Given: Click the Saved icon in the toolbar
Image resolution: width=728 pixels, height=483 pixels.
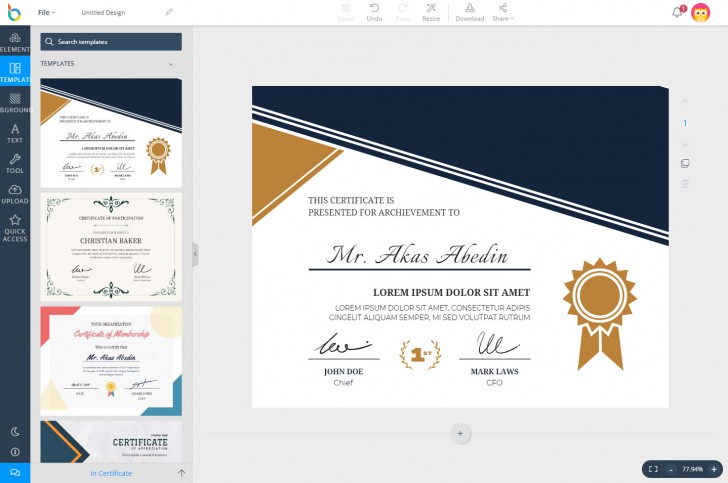Looking at the screenshot, I should pyautogui.click(x=346, y=13).
